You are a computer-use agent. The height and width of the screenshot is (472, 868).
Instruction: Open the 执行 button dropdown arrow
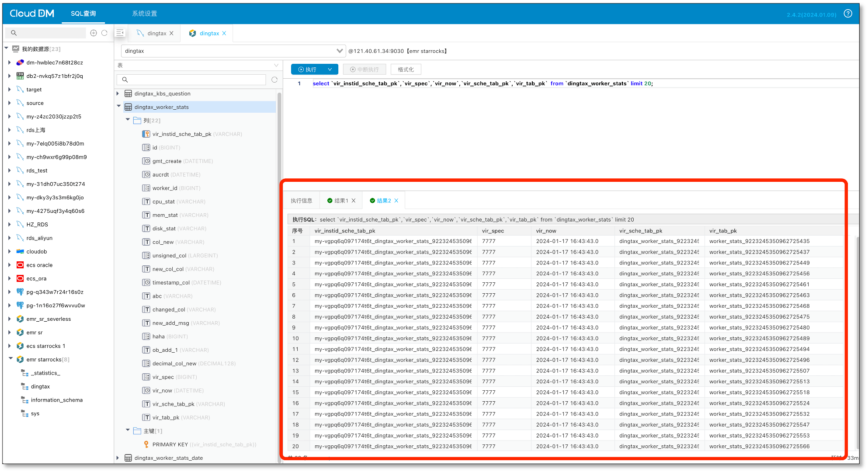330,69
